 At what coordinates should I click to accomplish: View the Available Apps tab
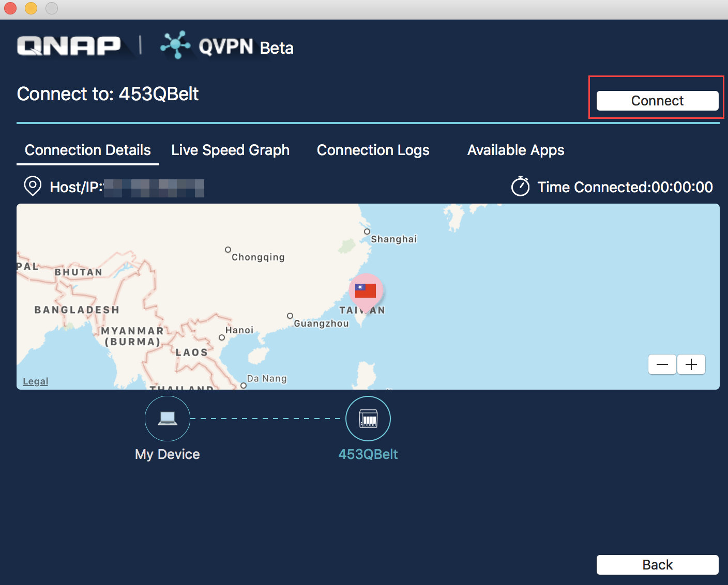tap(515, 150)
